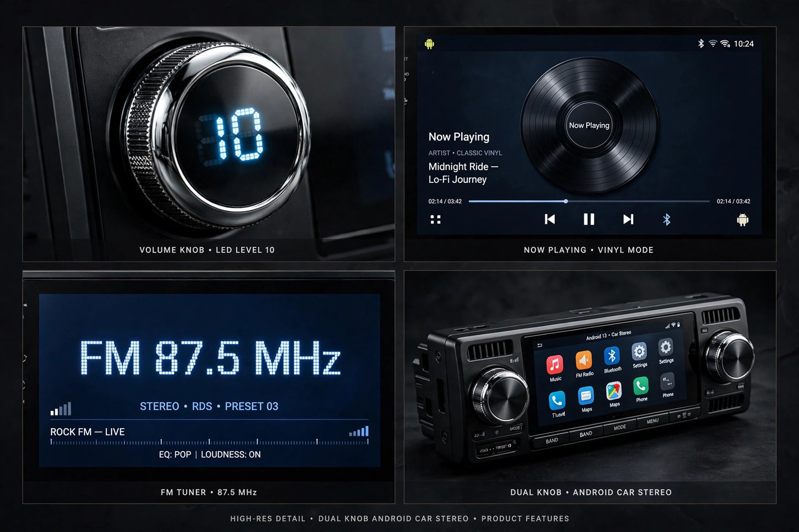Image resolution: width=799 pixels, height=532 pixels.
Task: Open the orange FM Radio app
Action: pyautogui.click(x=584, y=360)
